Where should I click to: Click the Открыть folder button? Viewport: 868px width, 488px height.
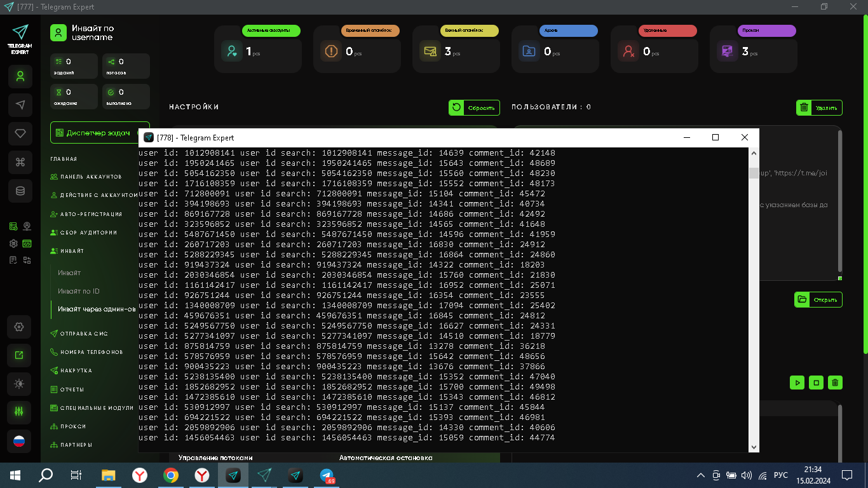tap(818, 299)
